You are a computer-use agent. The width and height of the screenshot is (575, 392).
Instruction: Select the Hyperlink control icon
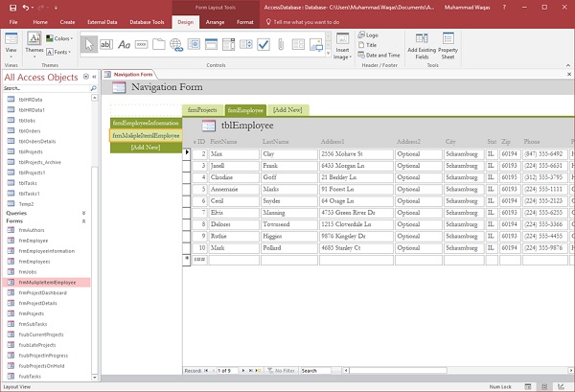174,43
